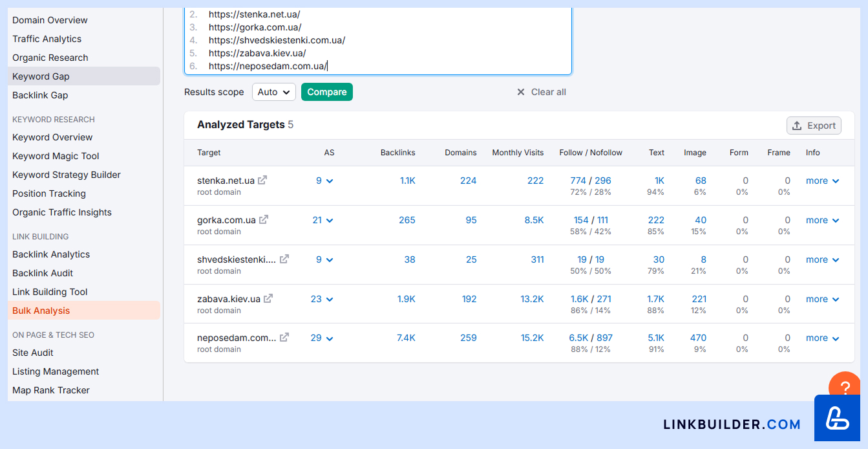This screenshot has width=868, height=449.
Task: Open Domain Overview in sidebar
Action: (x=50, y=20)
